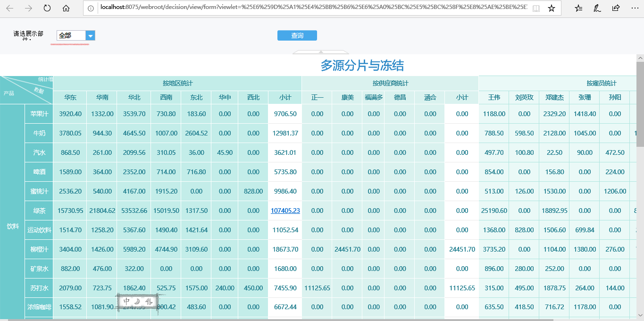Image resolution: width=644 pixels, height=321 pixels.
Task: Select the 东北 column header
Action: pos(196,97)
